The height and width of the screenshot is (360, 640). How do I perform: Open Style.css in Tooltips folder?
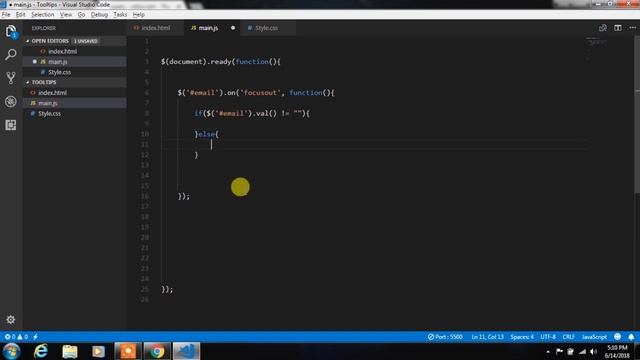[x=75, y=113]
